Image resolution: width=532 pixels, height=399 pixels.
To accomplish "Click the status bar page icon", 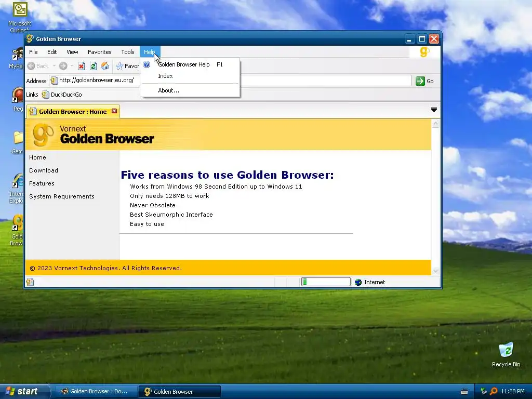I will click(30, 282).
